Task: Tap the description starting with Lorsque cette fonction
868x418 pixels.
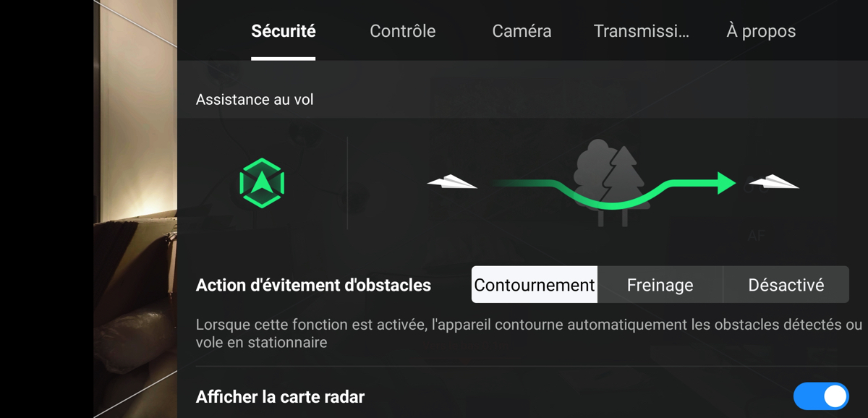Action: (x=529, y=333)
